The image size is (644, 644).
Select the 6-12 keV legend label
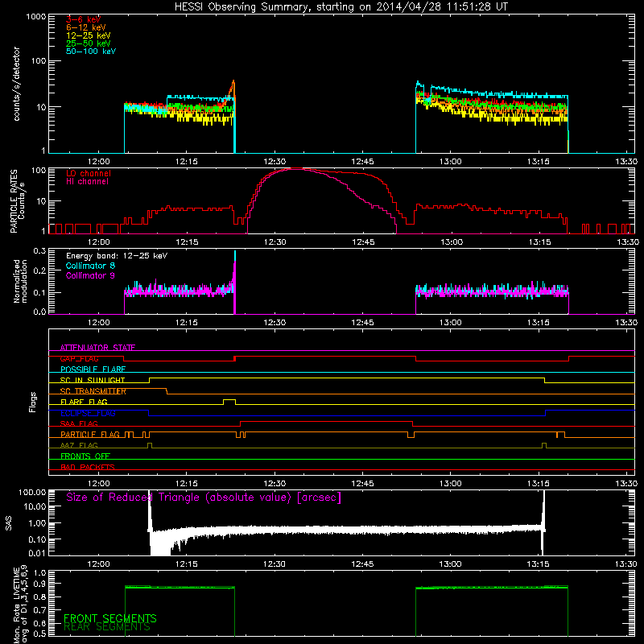click(x=86, y=27)
